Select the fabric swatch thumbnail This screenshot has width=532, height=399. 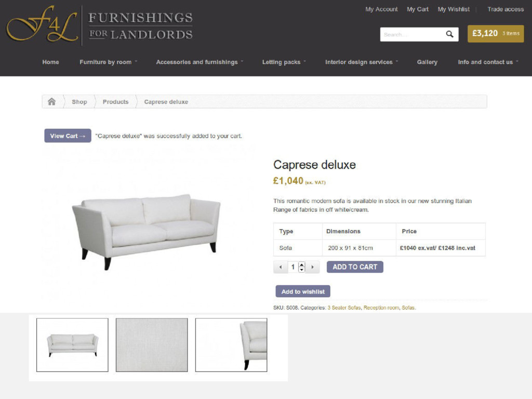point(152,345)
